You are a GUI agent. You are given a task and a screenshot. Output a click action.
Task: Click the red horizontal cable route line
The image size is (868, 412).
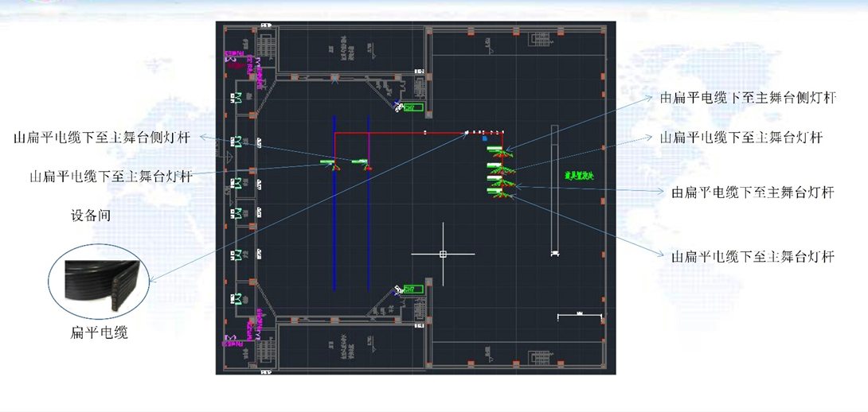[398, 133]
